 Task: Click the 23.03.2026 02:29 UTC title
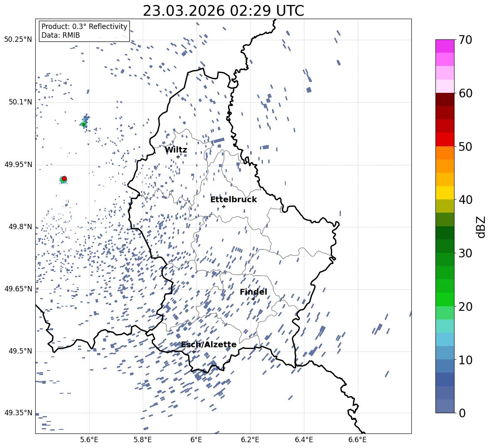tap(223, 11)
